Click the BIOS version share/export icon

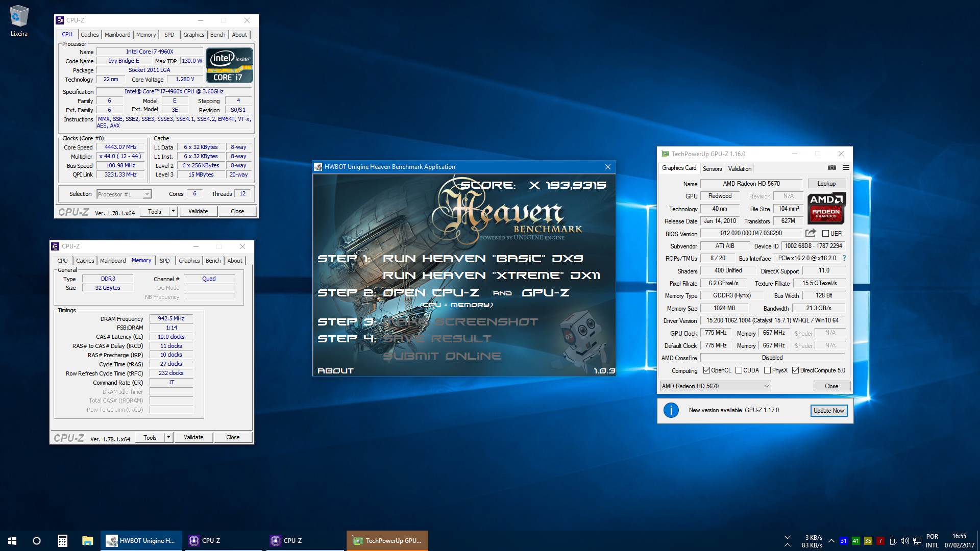811,233
